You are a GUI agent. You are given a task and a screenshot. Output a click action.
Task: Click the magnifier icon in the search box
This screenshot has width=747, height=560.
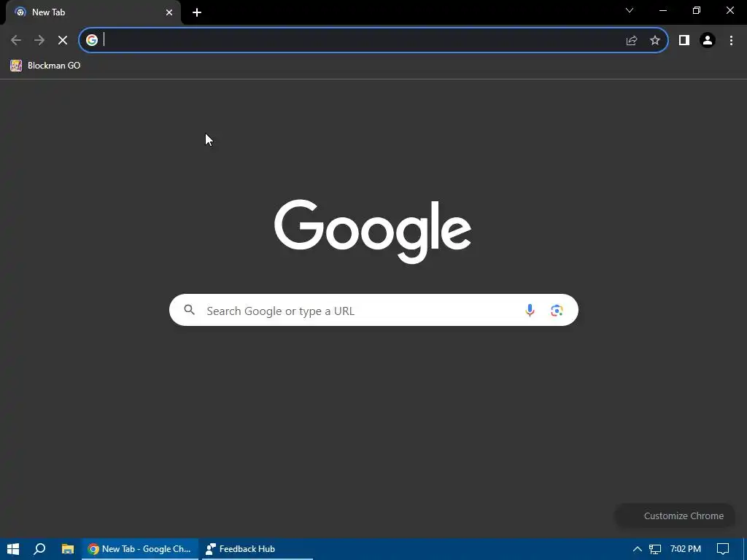(x=189, y=310)
